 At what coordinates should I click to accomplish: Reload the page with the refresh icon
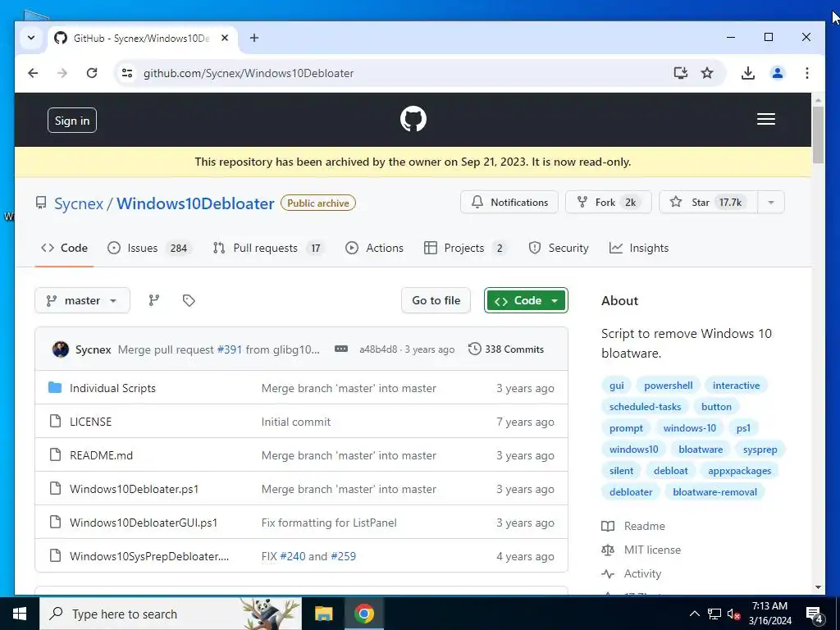pyautogui.click(x=92, y=73)
